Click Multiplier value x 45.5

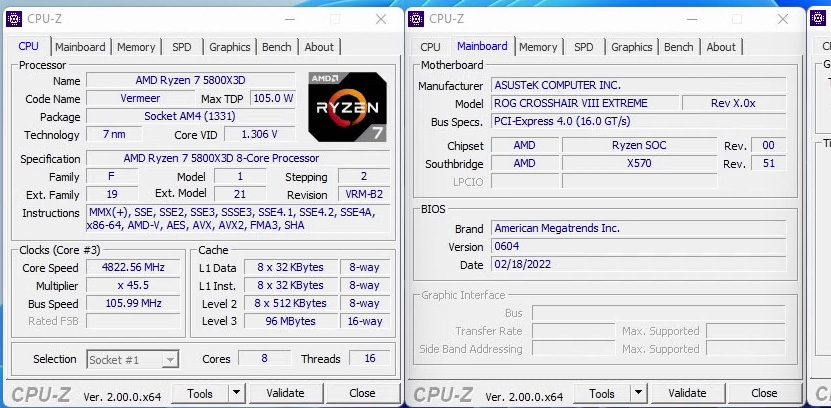[133, 285]
